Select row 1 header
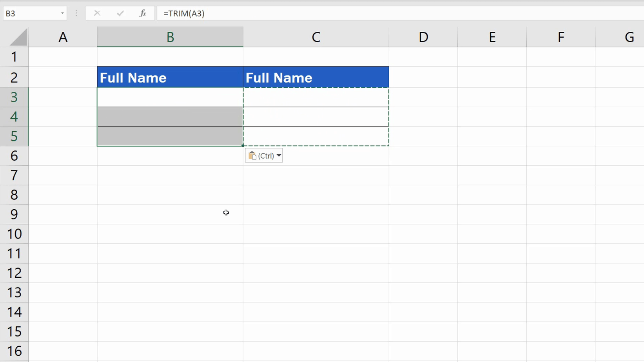The height and width of the screenshot is (362, 644). tap(14, 56)
